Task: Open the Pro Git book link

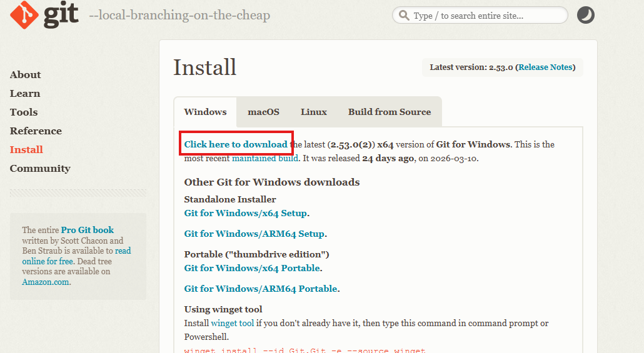Action: point(88,230)
